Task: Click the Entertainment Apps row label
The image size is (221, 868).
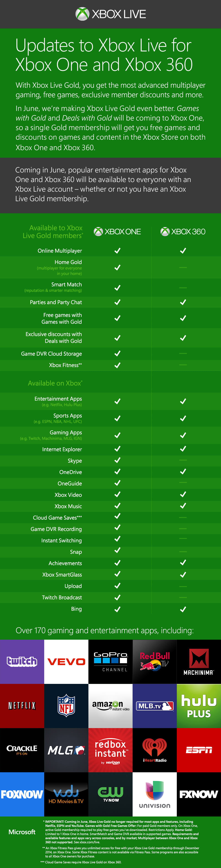Action: [58, 399]
